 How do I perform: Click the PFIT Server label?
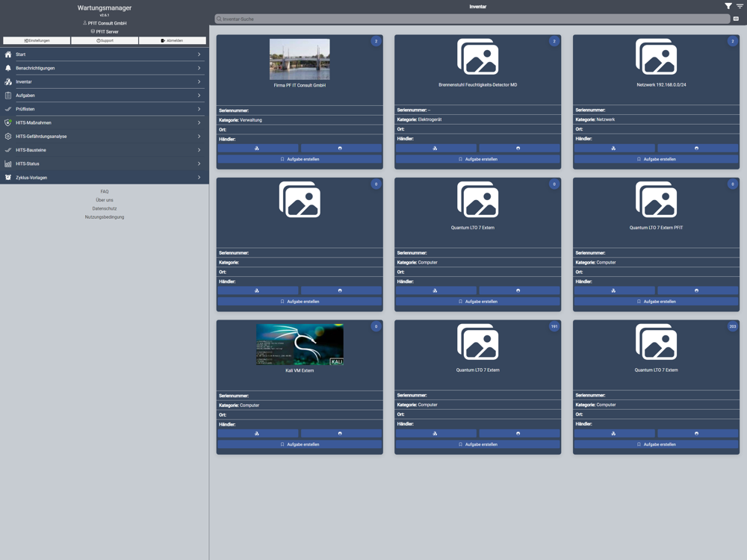[x=105, y=31]
